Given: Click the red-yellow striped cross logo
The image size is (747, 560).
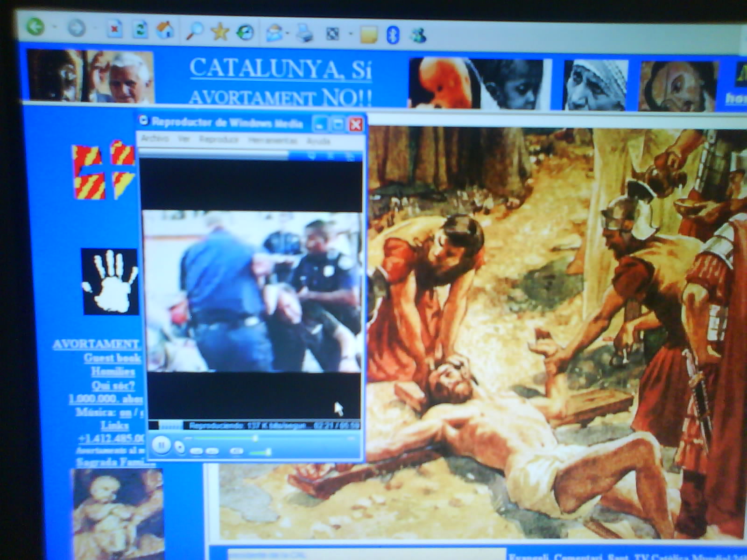Looking at the screenshot, I should pyautogui.click(x=104, y=170).
